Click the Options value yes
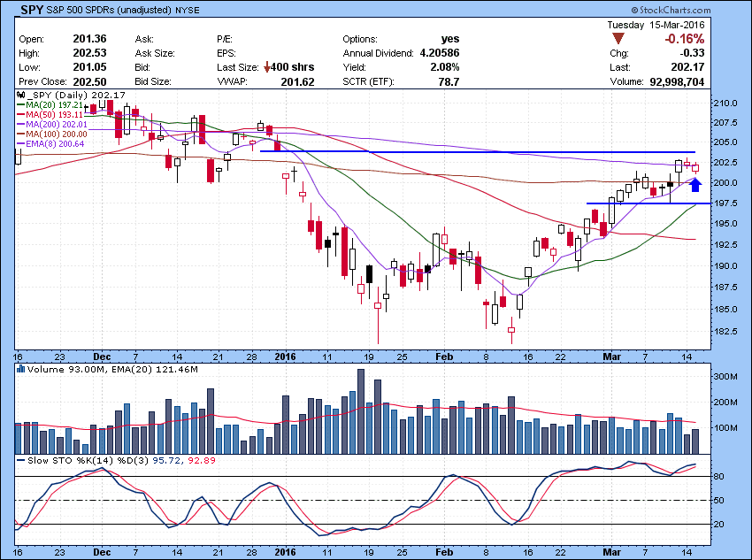Screen dimensions: 752x560 click(449, 39)
